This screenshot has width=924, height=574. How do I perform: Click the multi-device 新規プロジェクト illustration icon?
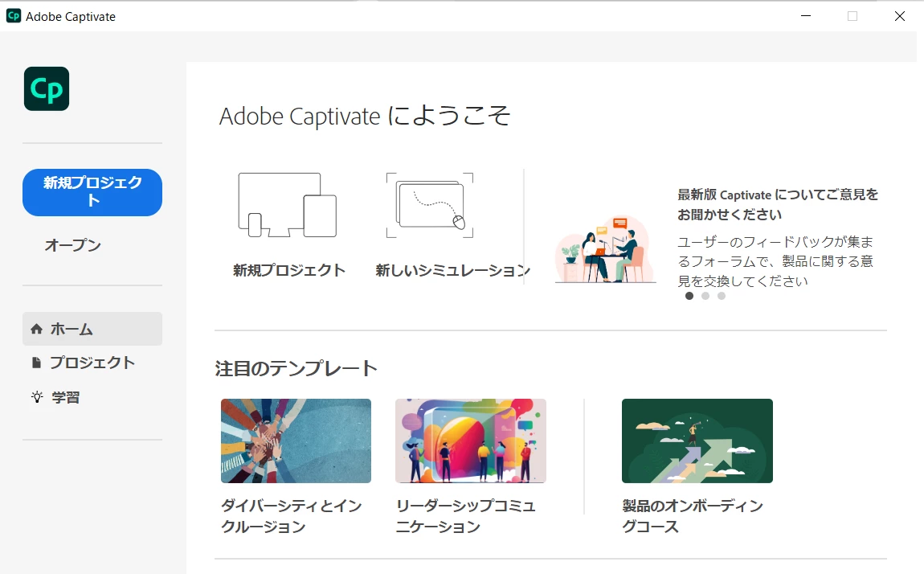(x=288, y=205)
